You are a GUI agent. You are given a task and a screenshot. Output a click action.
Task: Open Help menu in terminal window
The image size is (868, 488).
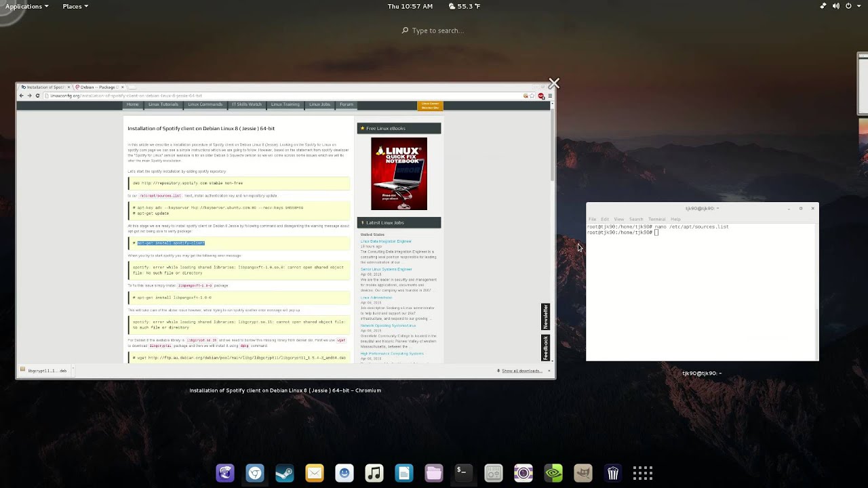click(x=675, y=219)
